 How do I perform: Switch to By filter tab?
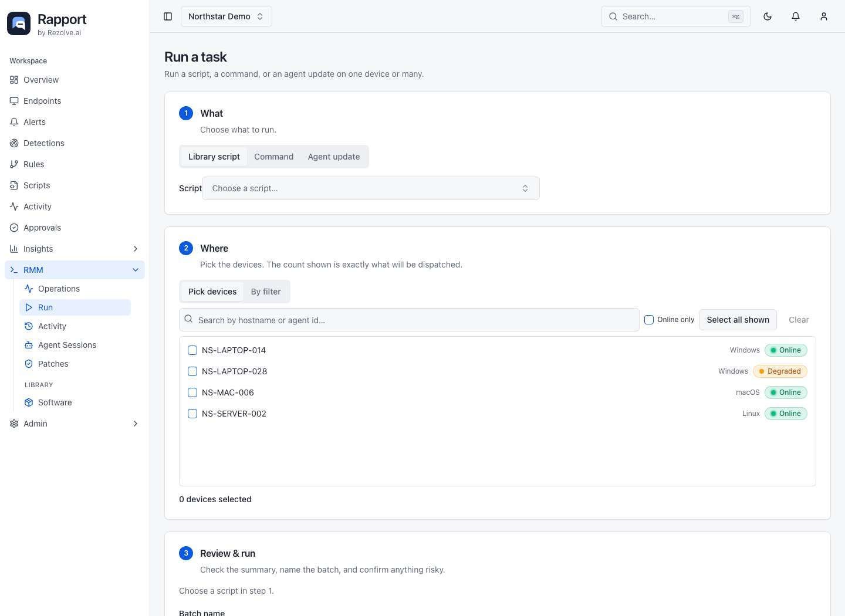[x=266, y=292]
